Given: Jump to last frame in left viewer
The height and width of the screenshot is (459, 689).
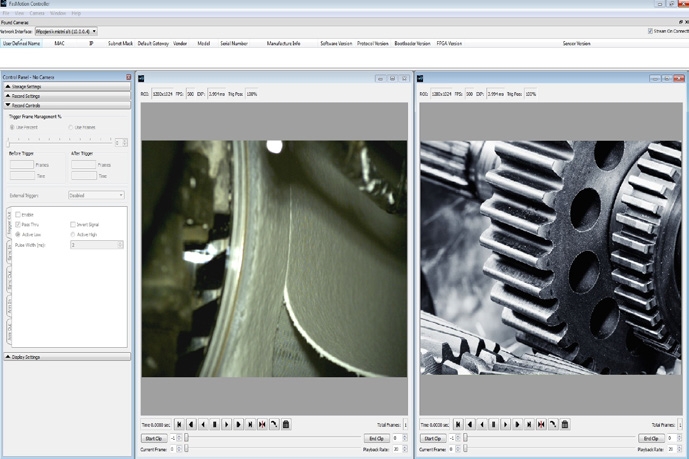Looking at the screenshot, I should [250, 424].
